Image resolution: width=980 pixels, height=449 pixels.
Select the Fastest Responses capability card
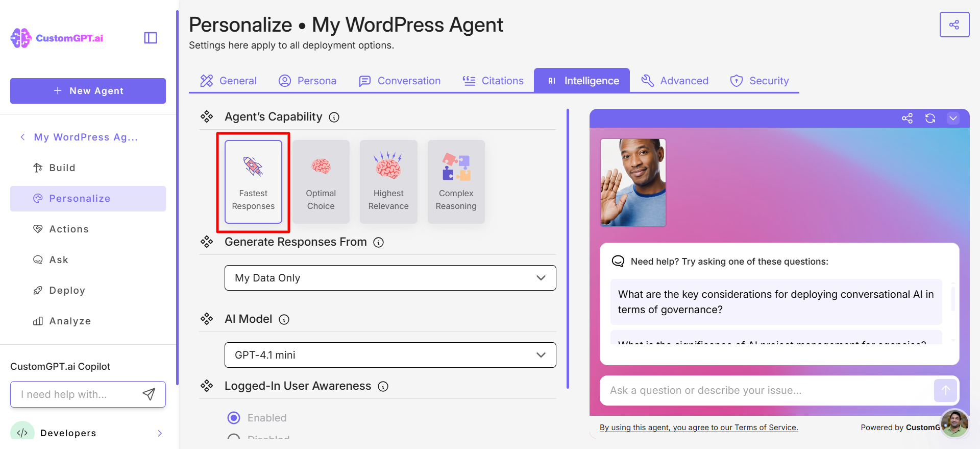[253, 182]
